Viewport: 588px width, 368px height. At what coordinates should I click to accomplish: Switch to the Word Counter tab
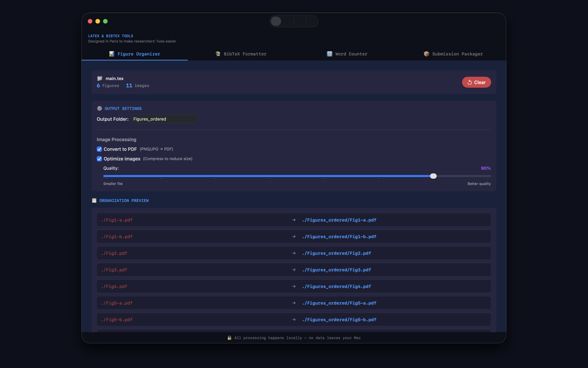pyautogui.click(x=347, y=54)
